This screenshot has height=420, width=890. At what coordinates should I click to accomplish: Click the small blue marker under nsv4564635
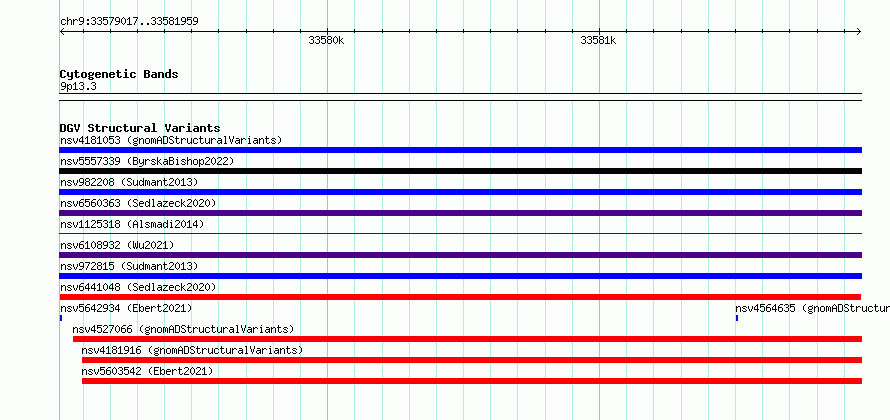736,318
